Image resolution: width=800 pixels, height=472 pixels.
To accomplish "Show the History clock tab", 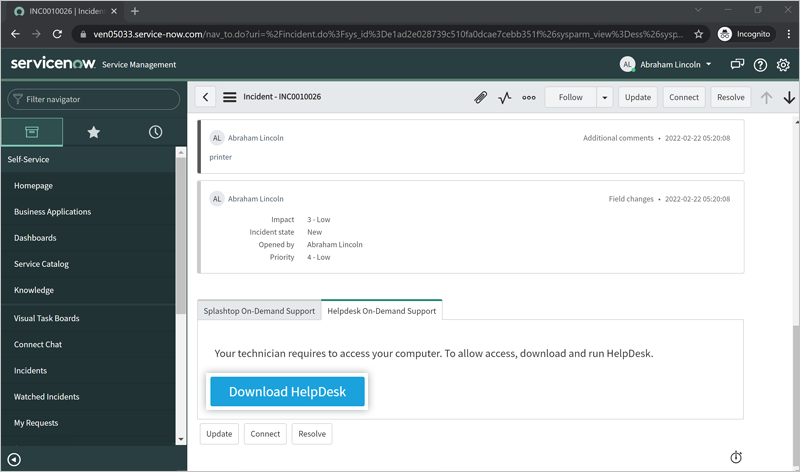I will (x=155, y=132).
